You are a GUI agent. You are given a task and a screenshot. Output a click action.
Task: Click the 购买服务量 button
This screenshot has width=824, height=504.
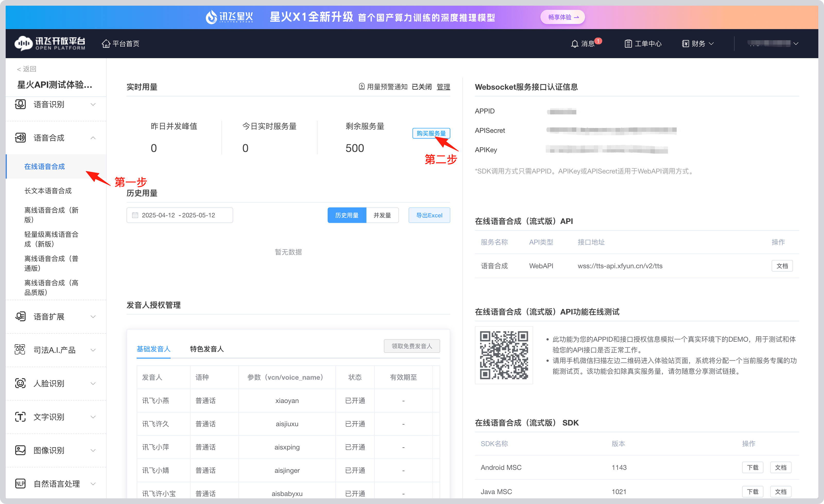pos(431,133)
